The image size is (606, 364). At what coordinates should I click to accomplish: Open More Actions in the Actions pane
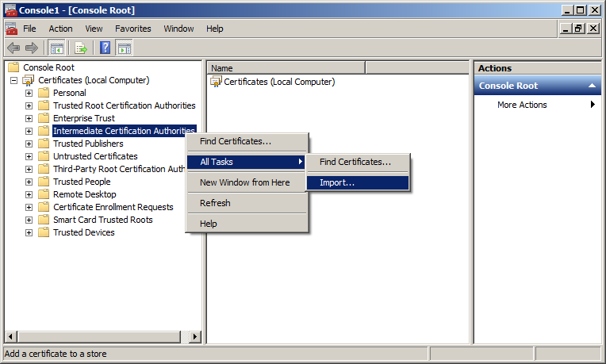tap(522, 105)
